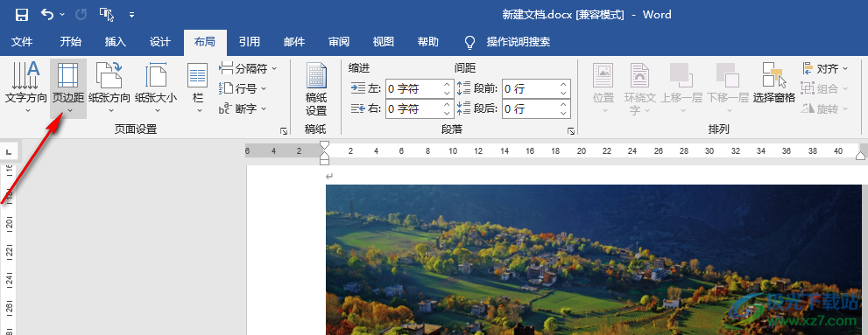This screenshot has height=335, width=868.
Task: Click the Save icon in quick access toolbar
Action: click(x=21, y=15)
